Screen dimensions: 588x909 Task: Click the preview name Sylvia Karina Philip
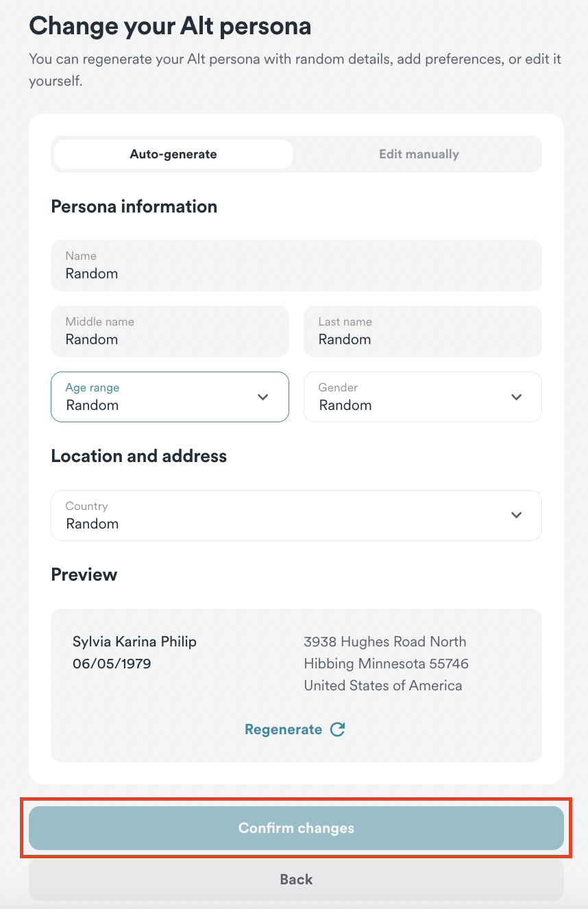(134, 642)
